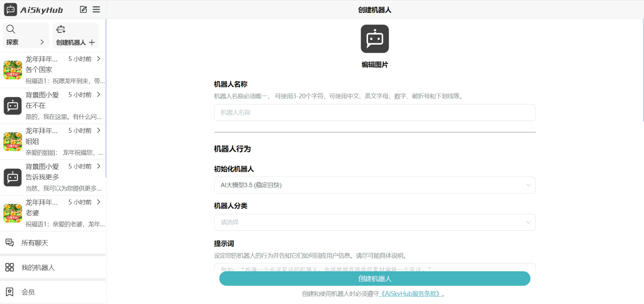Click the large robot avatar image

(x=374, y=39)
